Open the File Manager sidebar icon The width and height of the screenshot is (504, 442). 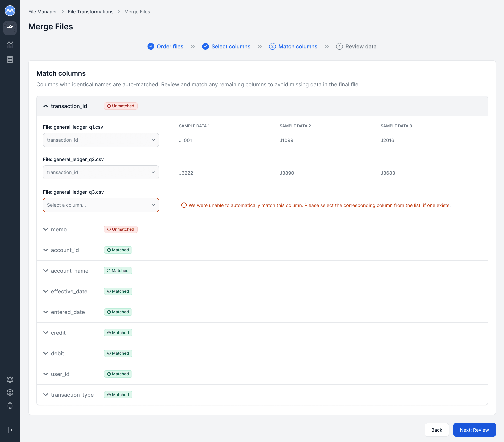coord(10,28)
